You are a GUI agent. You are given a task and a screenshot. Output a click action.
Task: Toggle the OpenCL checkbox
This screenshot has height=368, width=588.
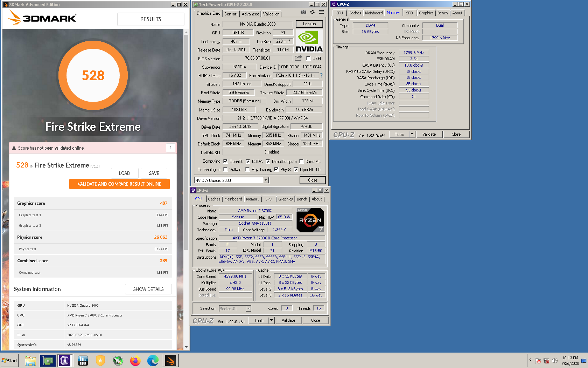225,162
